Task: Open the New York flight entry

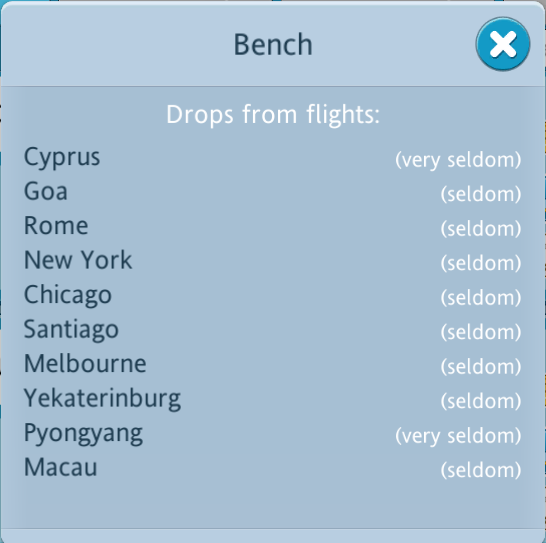Action: coord(78,260)
